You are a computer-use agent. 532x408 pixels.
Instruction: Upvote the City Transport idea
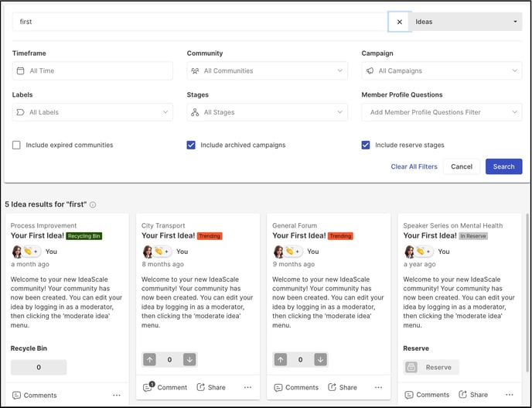pyautogui.click(x=150, y=359)
